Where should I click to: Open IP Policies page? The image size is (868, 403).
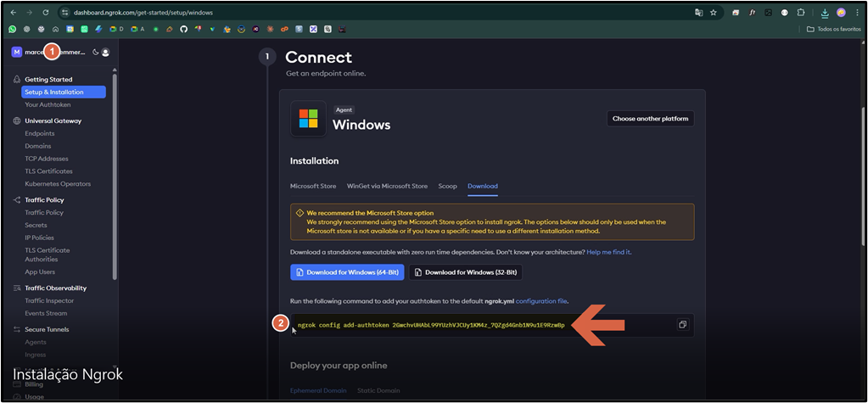39,238
